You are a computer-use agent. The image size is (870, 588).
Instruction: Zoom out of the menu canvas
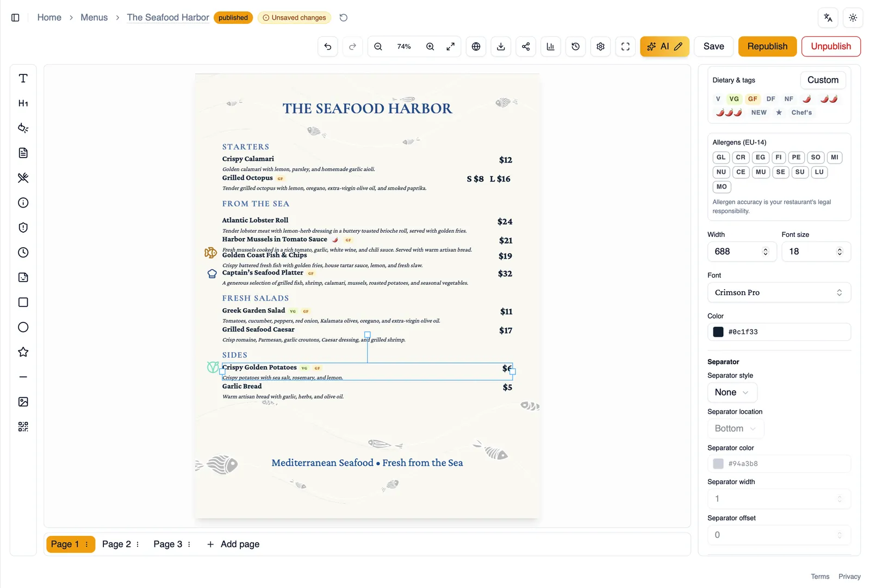[378, 47]
